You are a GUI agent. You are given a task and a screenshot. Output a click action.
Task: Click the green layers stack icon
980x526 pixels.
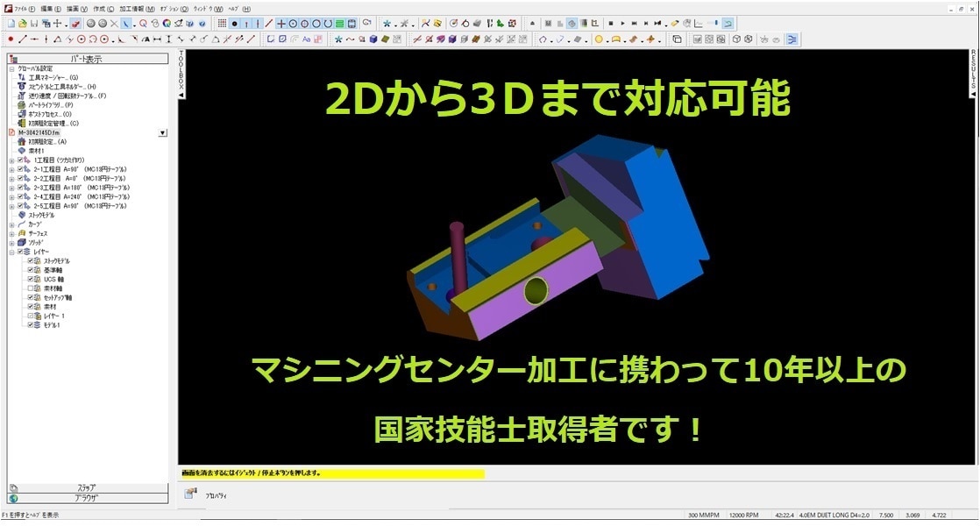point(340,23)
